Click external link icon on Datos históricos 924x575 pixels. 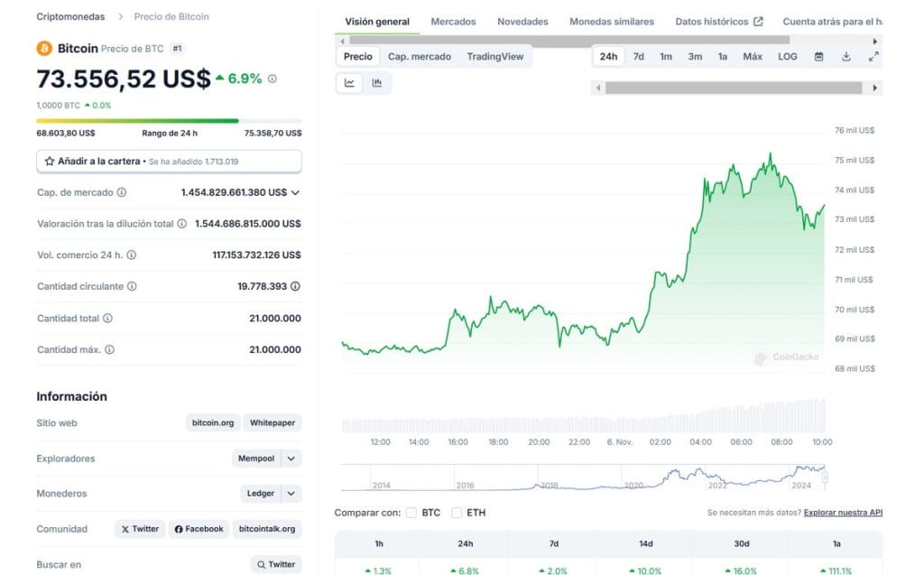tap(758, 22)
